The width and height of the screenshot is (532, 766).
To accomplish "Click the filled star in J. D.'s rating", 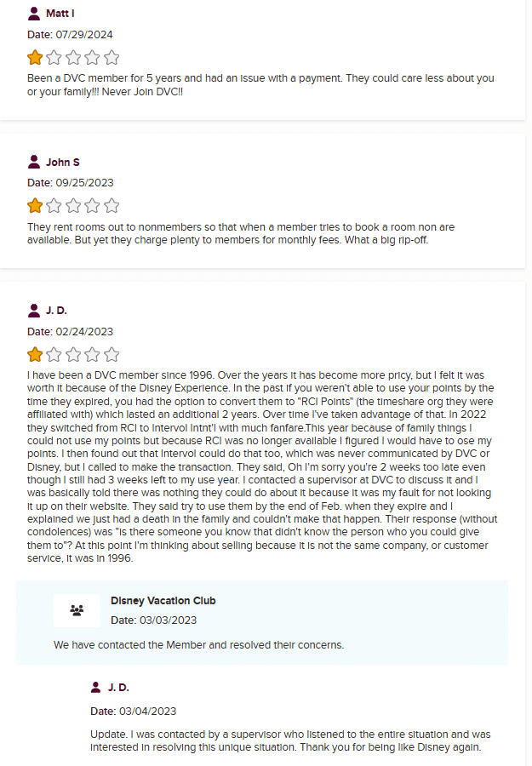I will [35, 355].
